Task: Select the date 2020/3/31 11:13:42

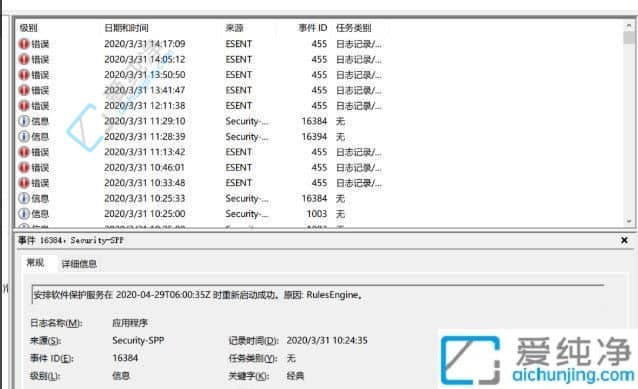Action: click(144, 152)
